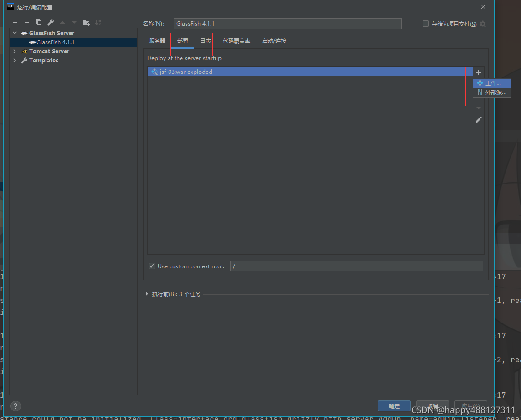Select GlassFish Server group in tree
521x420 pixels.
click(x=52, y=33)
